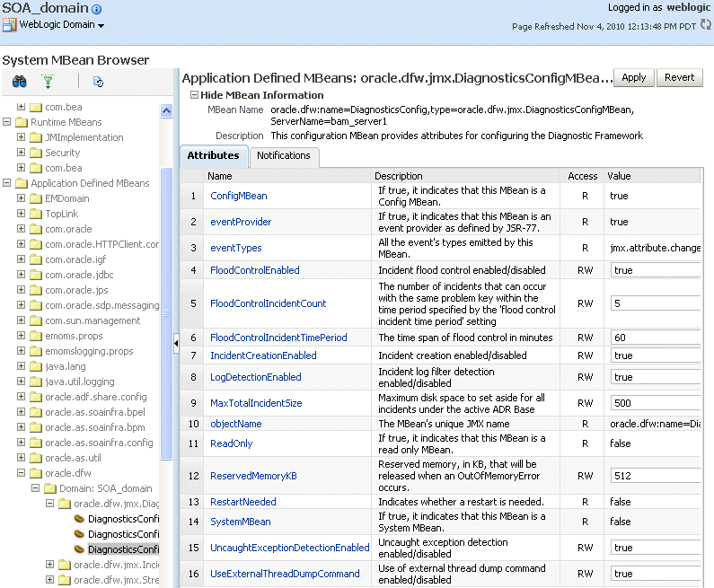Open the ConfigMBean attribute link
Viewport: 714px width, 588px height.
pyautogui.click(x=239, y=196)
